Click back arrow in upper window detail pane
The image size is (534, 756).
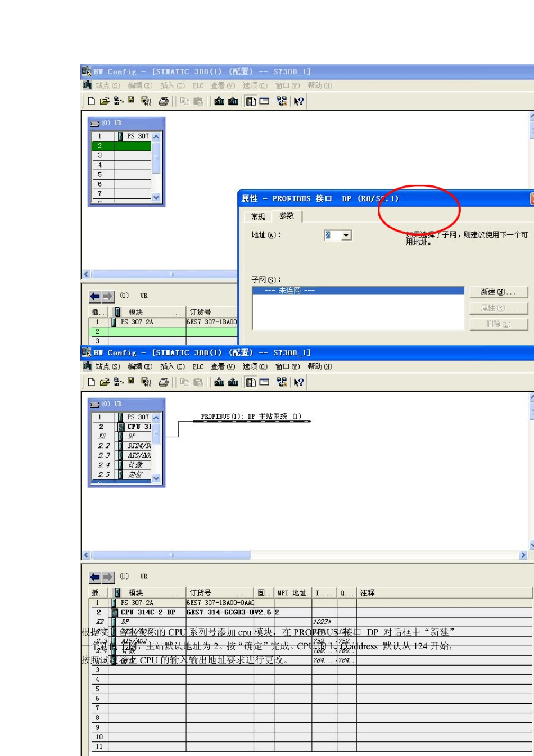click(95, 296)
